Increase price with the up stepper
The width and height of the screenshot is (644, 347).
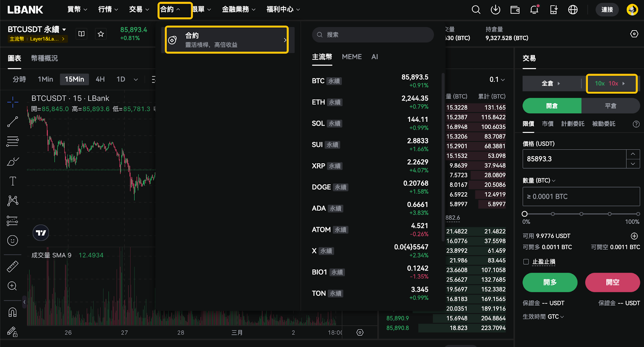tap(633, 154)
